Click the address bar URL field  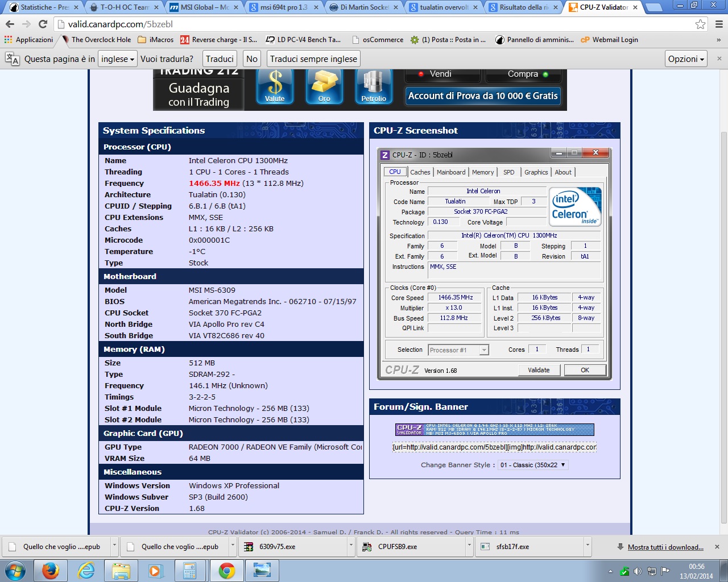pos(375,24)
